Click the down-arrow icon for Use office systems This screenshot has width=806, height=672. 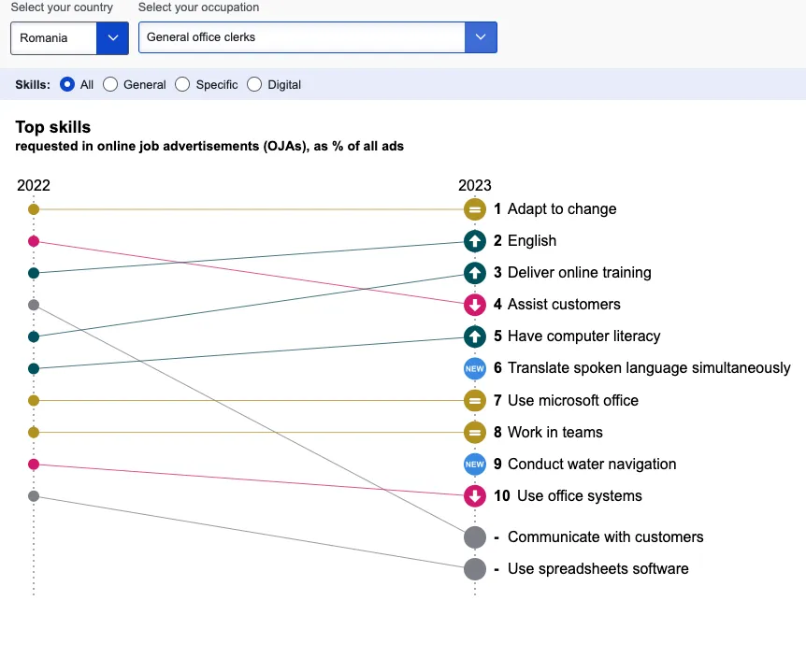[x=475, y=496]
